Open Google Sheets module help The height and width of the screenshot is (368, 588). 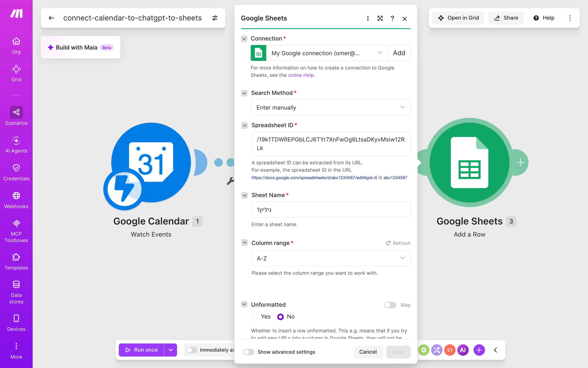(x=392, y=18)
